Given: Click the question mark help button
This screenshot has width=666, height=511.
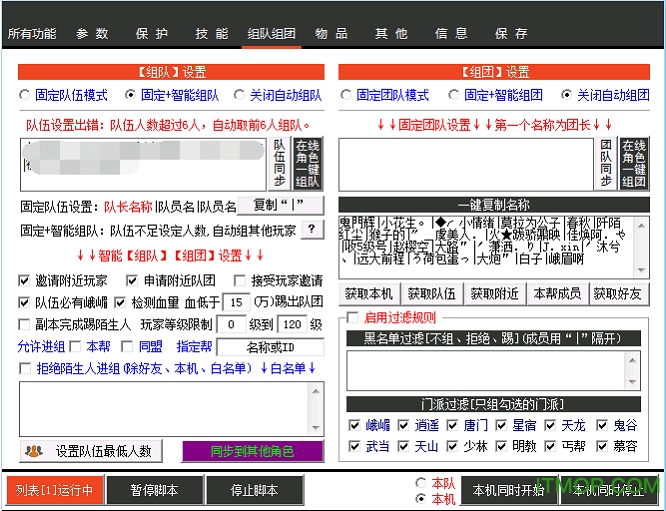Looking at the screenshot, I should coord(313,229).
